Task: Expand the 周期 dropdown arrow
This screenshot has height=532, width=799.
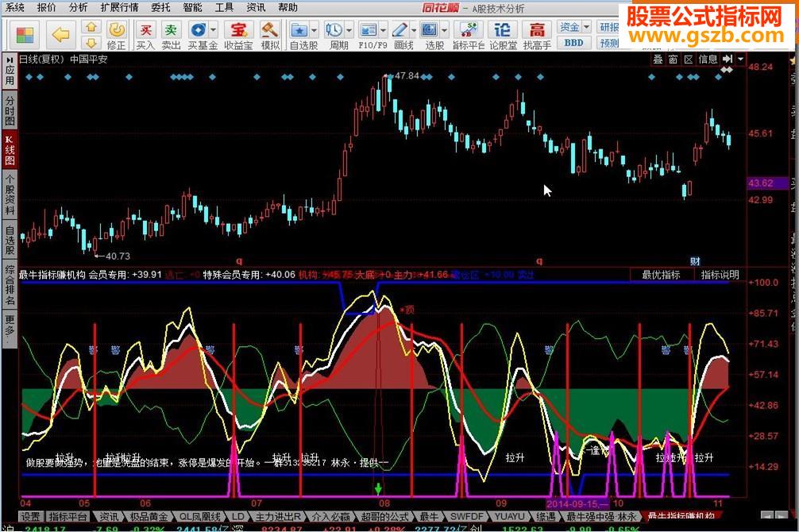Action: pyautogui.click(x=349, y=30)
